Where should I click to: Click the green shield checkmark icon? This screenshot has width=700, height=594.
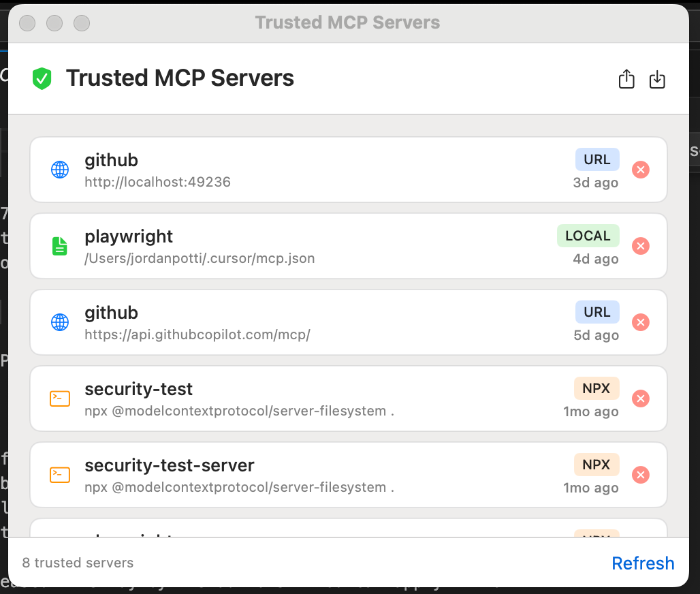(x=42, y=78)
